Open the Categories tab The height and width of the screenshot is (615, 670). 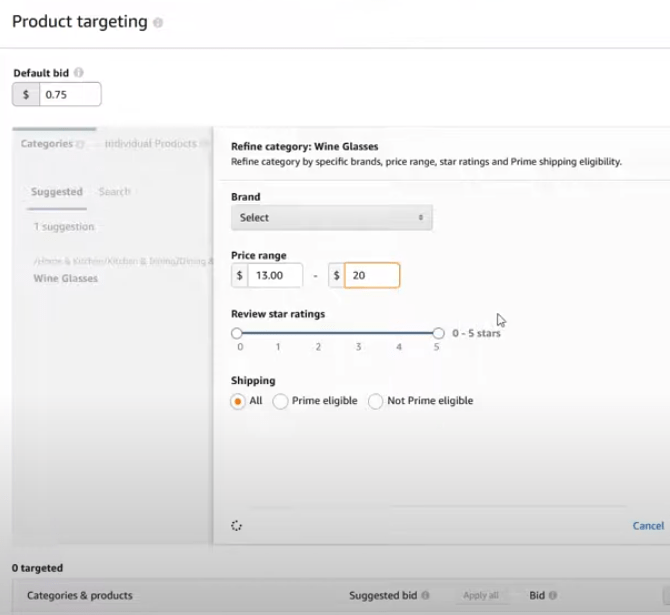[x=47, y=144]
